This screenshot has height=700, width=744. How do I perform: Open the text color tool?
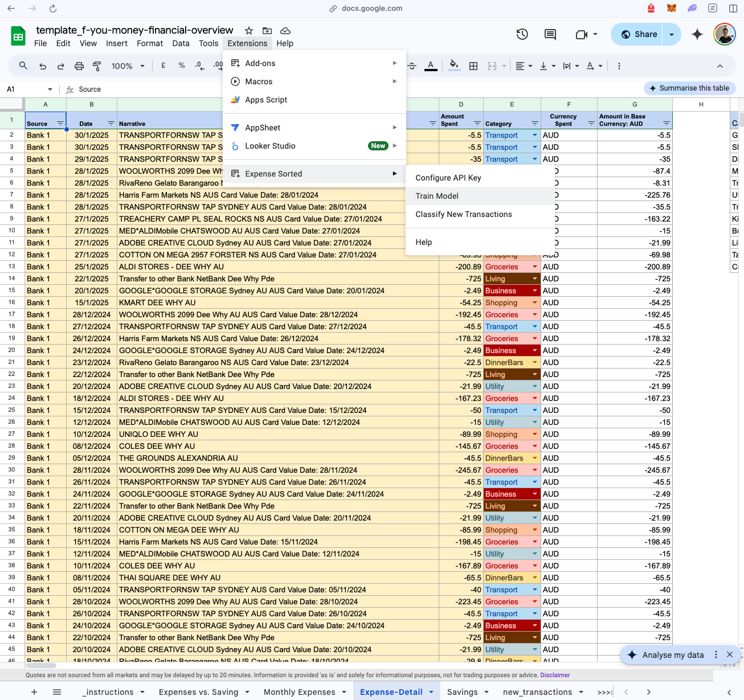pos(431,66)
